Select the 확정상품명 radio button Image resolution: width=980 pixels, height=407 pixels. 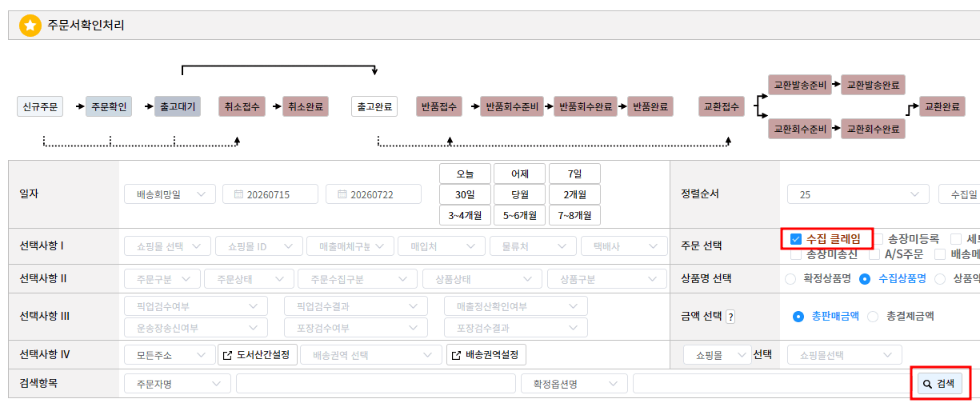coord(790,279)
